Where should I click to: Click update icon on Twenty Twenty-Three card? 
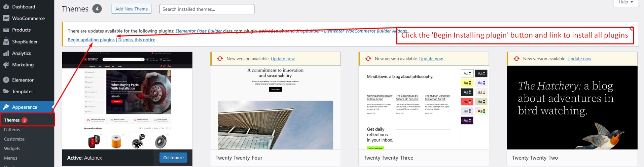[x=368, y=59]
